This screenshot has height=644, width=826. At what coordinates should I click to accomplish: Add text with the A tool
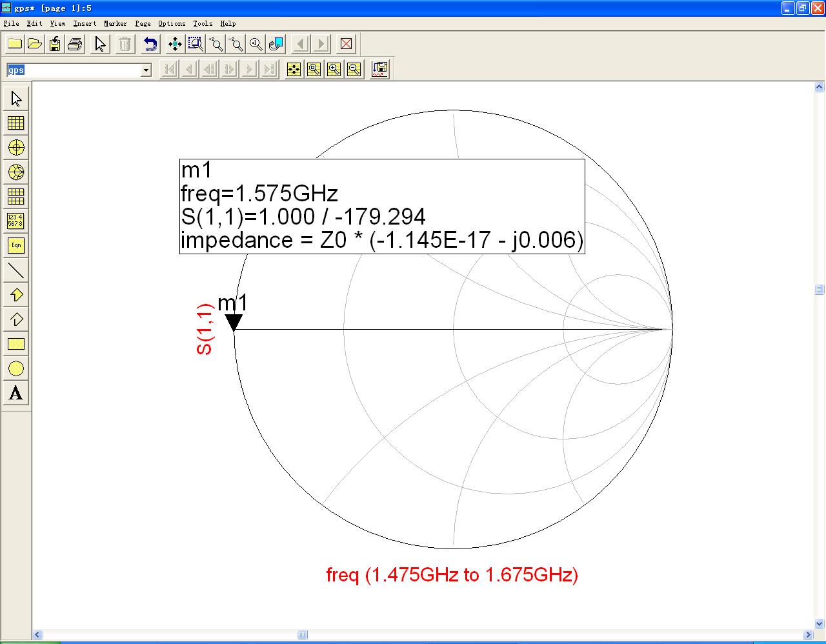16,393
